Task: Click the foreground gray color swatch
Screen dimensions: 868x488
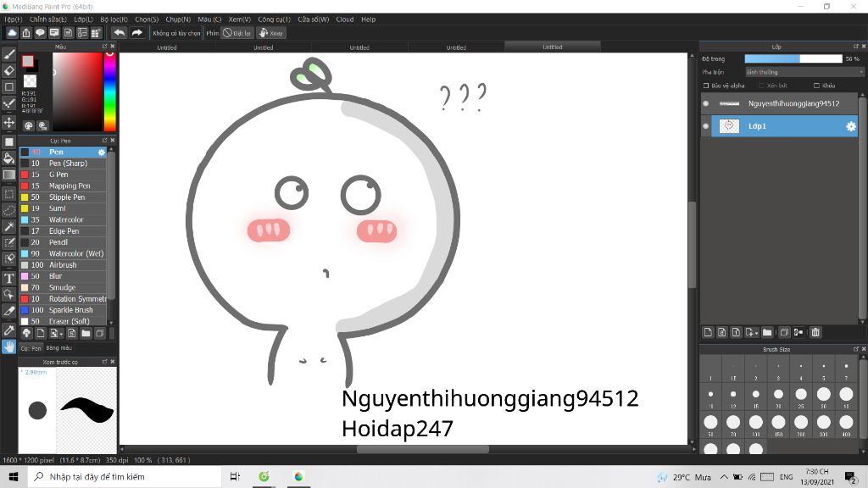Action: [28, 61]
